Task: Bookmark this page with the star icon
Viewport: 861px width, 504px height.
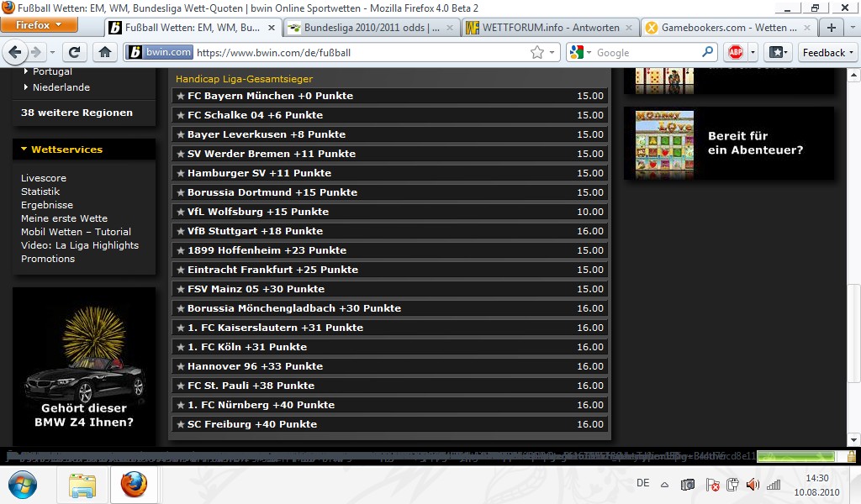Action: click(x=537, y=52)
